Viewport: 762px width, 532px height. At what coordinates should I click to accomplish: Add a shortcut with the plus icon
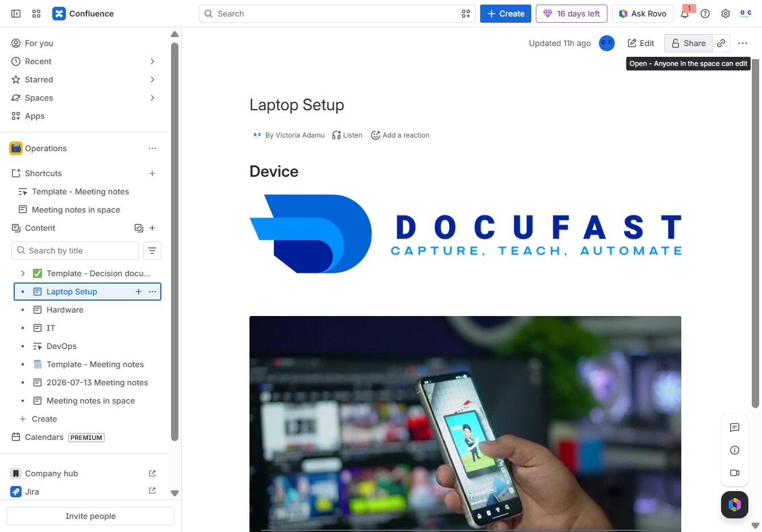pos(152,173)
